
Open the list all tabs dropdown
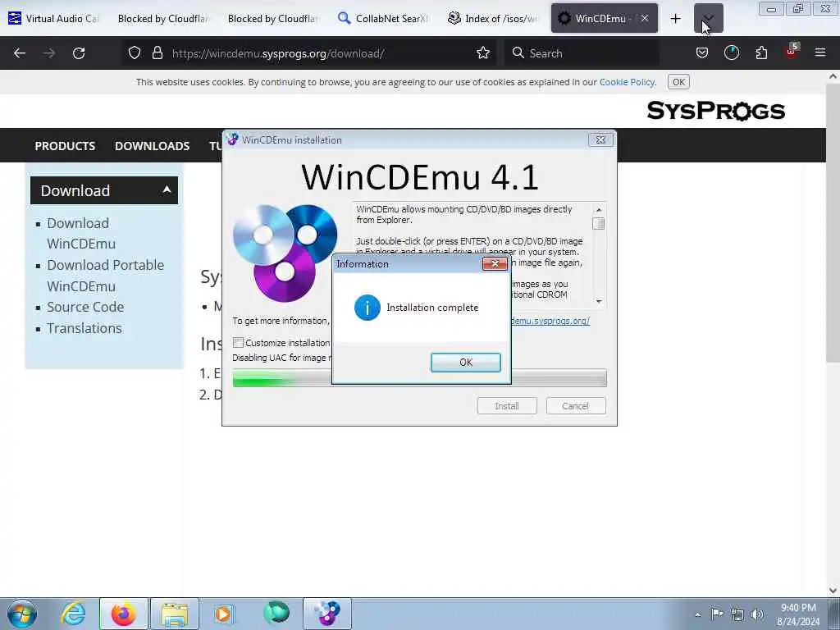coord(708,19)
